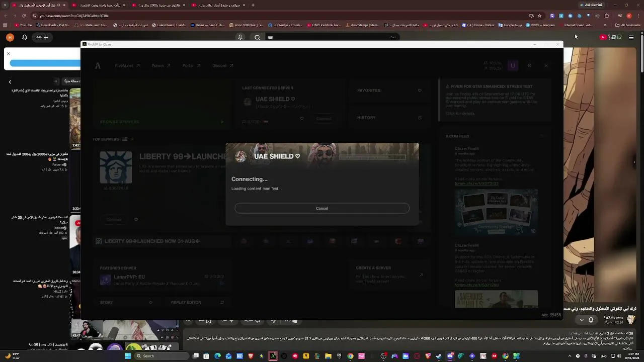Open the Replay Editor
The width and height of the screenshot is (644, 362).
197,302
